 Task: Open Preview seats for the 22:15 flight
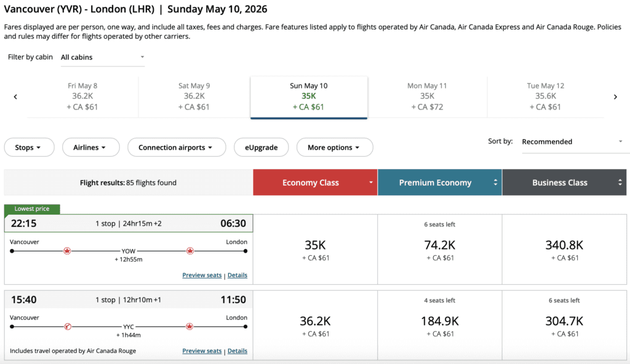pyautogui.click(x=202, y=275)
